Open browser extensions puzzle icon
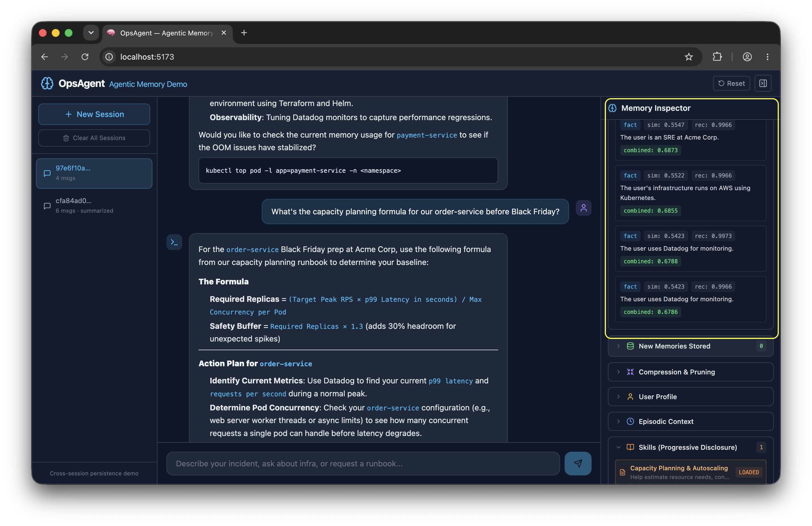Screen dimensions: 812x526 pos(717,57)
